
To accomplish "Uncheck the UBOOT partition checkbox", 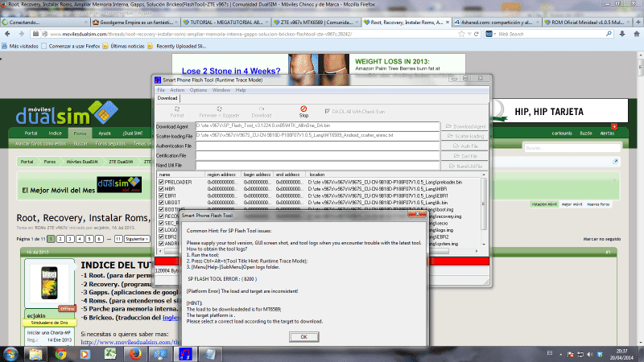I will pyautogui.click(x=162, y=203).
